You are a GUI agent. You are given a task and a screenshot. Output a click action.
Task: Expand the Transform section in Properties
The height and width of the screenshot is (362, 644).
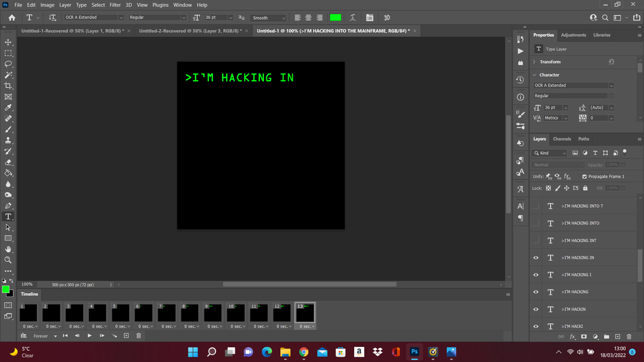click(x=535, y=62)
